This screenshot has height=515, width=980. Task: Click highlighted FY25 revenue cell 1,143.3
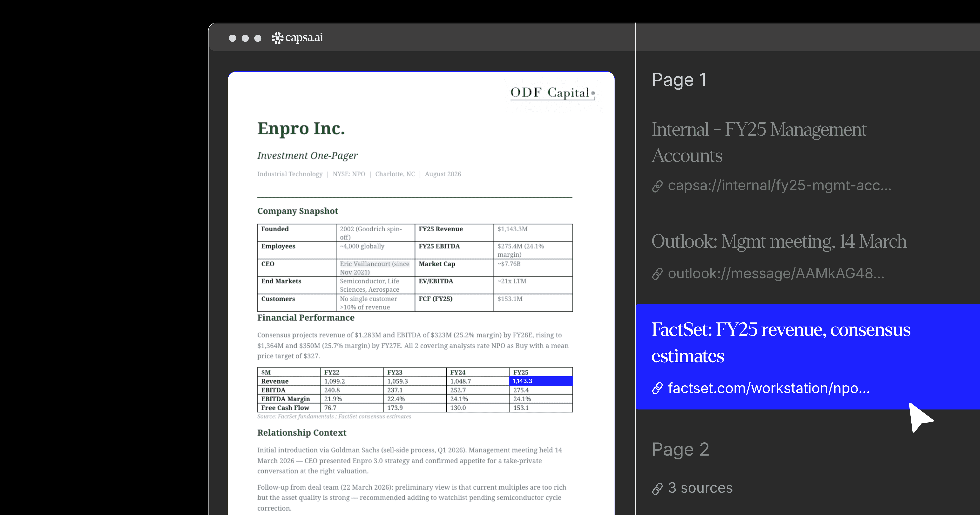click(x=541, y=381)
